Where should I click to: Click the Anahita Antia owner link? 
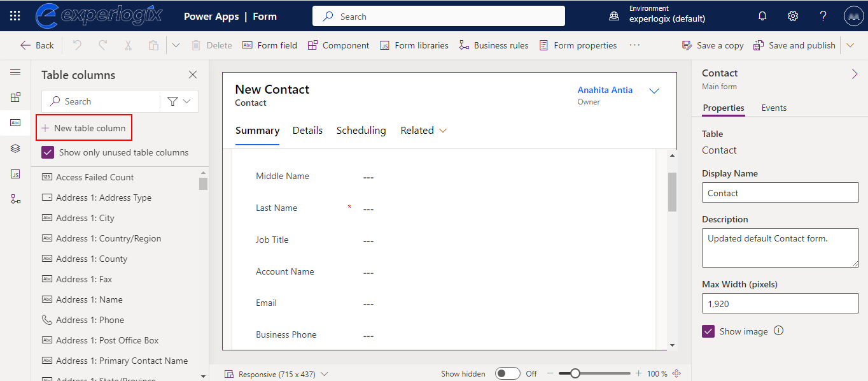(x=605, y=90)
